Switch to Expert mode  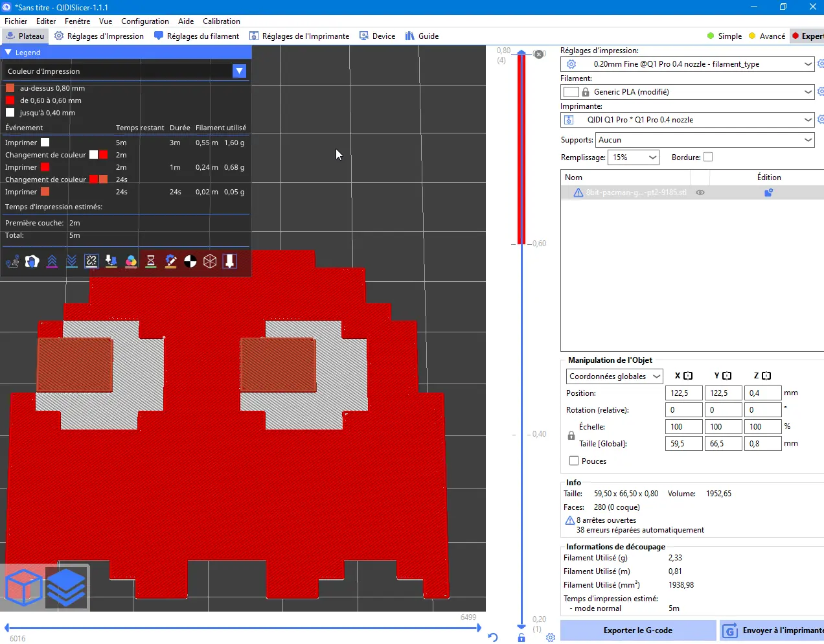(x=807, y=36)
